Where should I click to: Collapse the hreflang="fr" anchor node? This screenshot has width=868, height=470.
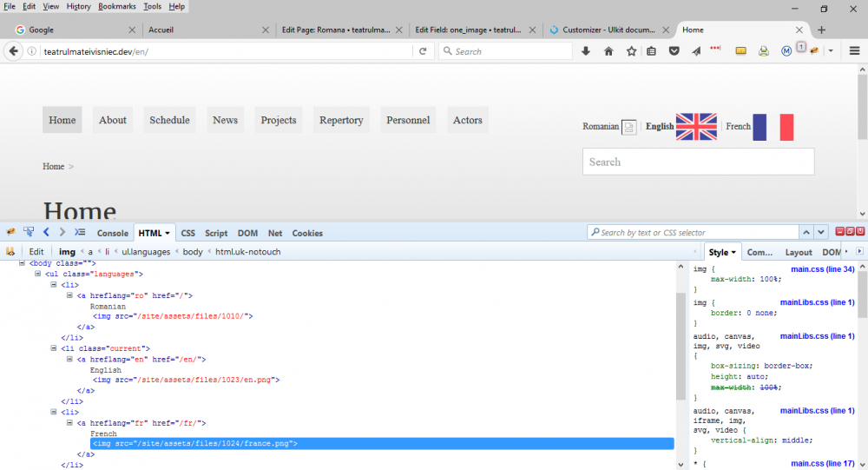pos(69,423)
